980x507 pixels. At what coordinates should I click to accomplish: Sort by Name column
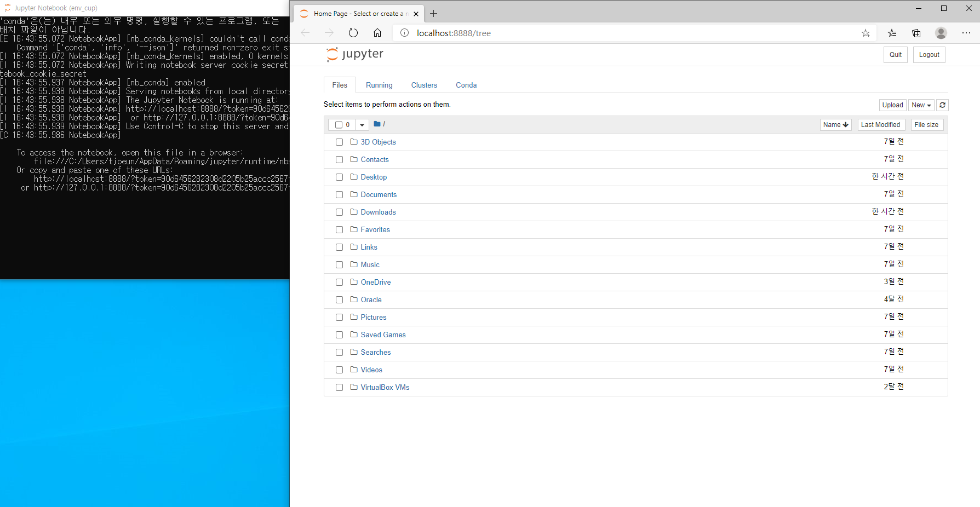click(836, 125)
